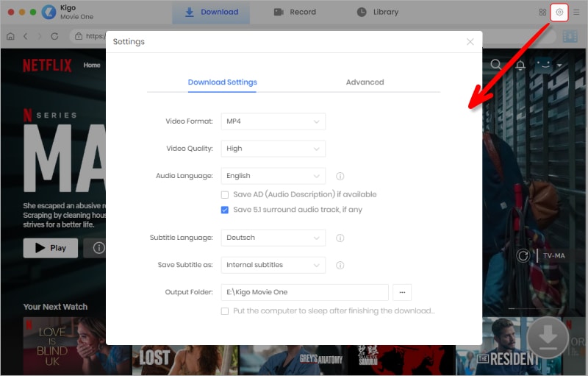588x376 pixels.
Task: Open the Library tab
Action: pyautogui.click(x=378, y=12)
